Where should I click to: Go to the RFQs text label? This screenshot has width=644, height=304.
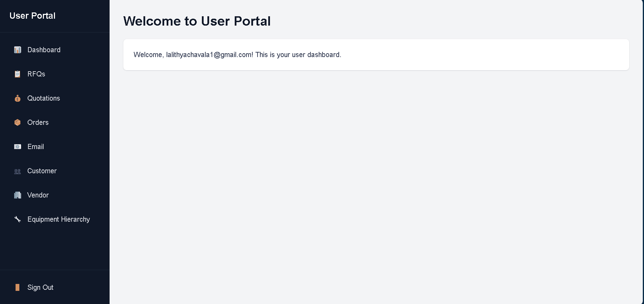[x=36, y=74]
